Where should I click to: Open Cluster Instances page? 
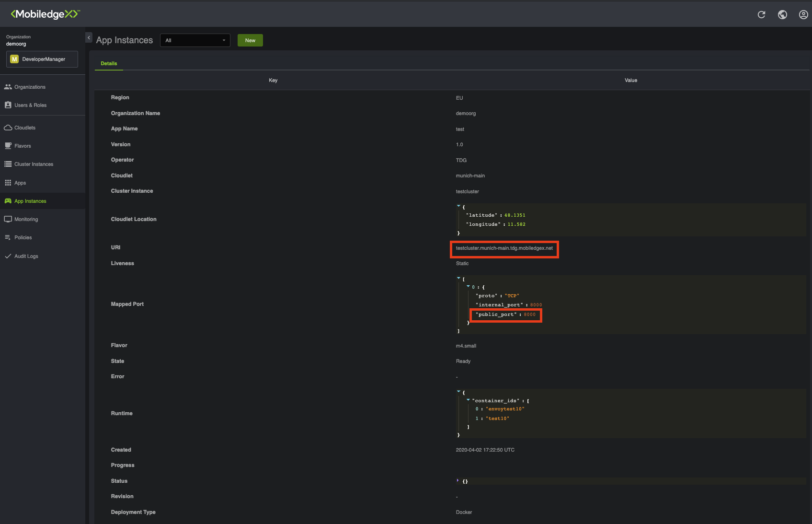coord(34,164)
